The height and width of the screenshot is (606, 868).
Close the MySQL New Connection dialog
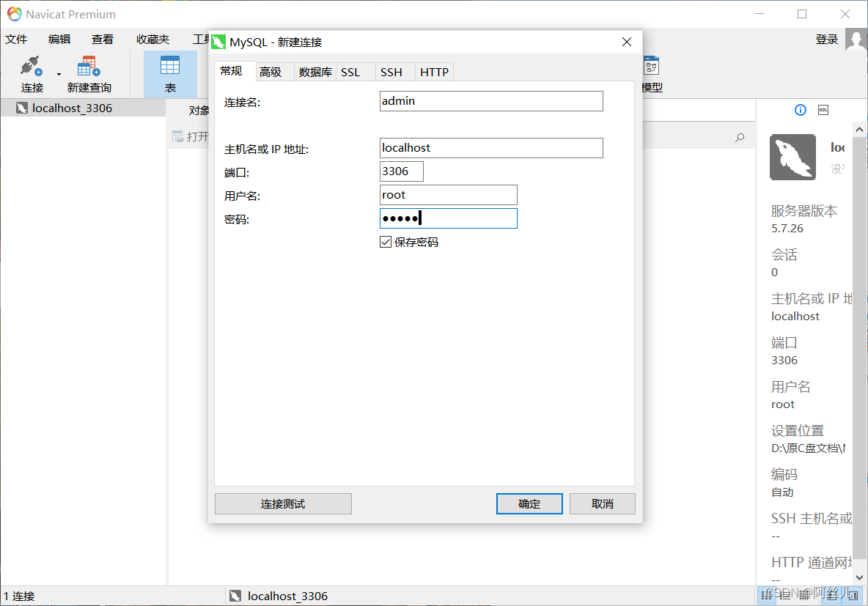[x=627, y=42]
